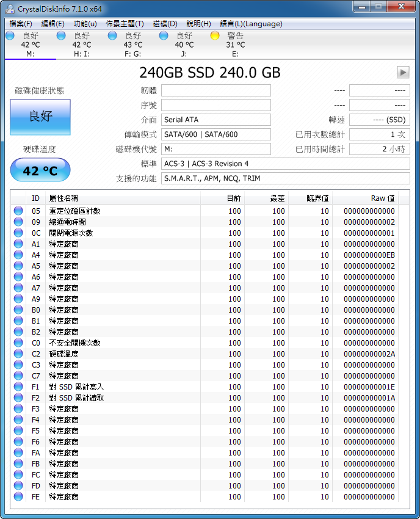Click the status orb for attribute FE
Image resolution: width=420 pixels, height=519 pixels.
point(18,496)
